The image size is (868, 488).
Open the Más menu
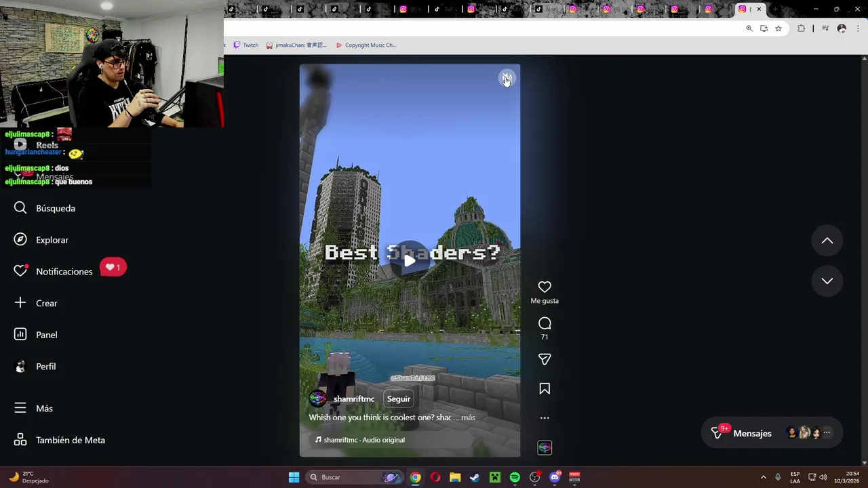33,408
